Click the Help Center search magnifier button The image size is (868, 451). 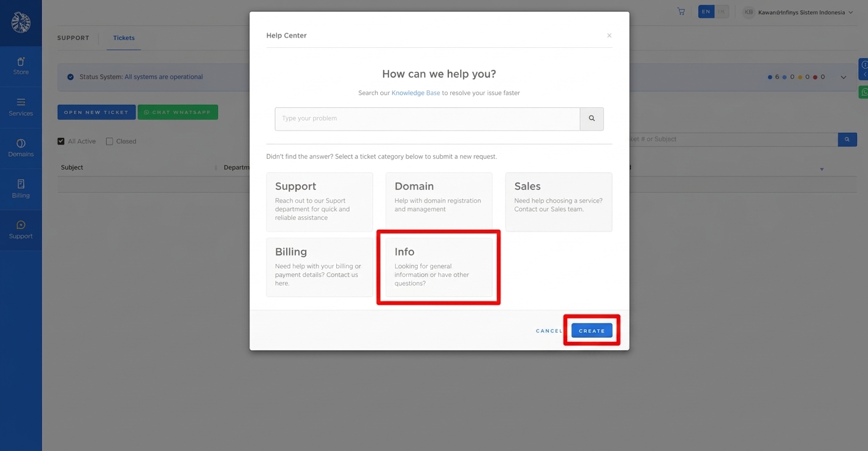pyautogui.click(x=592, y=119)
